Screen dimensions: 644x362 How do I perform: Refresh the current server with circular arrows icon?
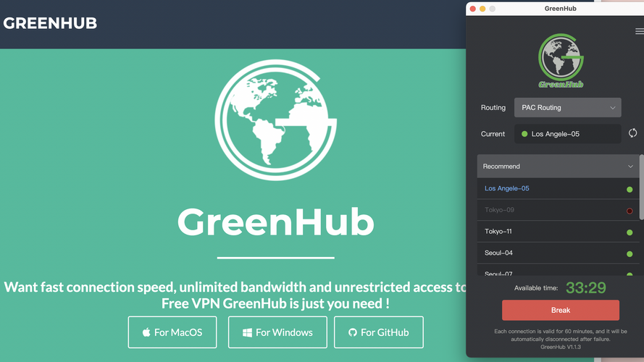tap(632, 133)
